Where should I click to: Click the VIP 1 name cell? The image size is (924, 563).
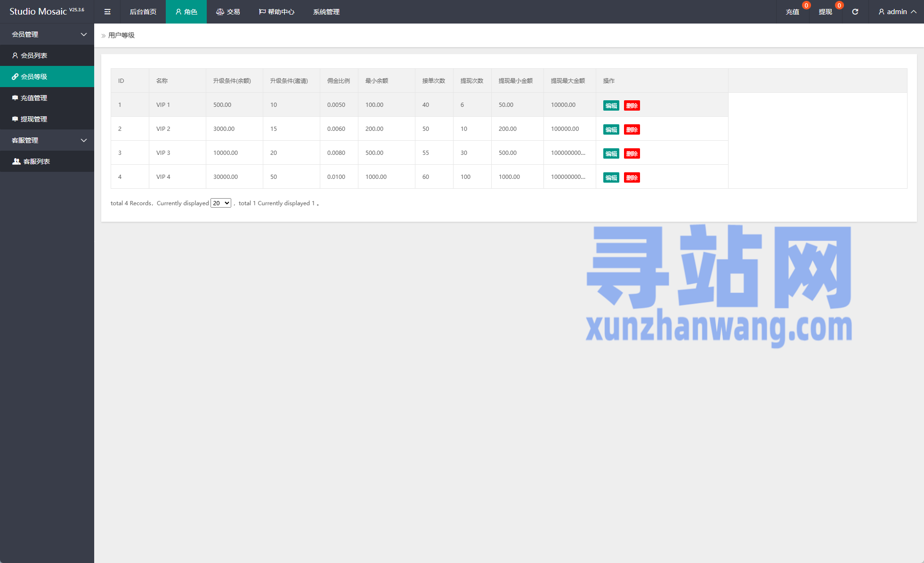tap(178, 105)
